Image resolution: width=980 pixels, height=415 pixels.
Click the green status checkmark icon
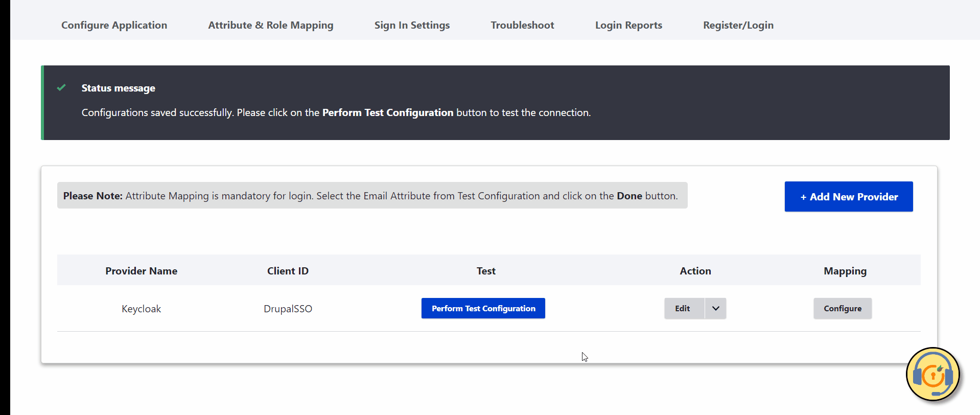coord(61,87)
